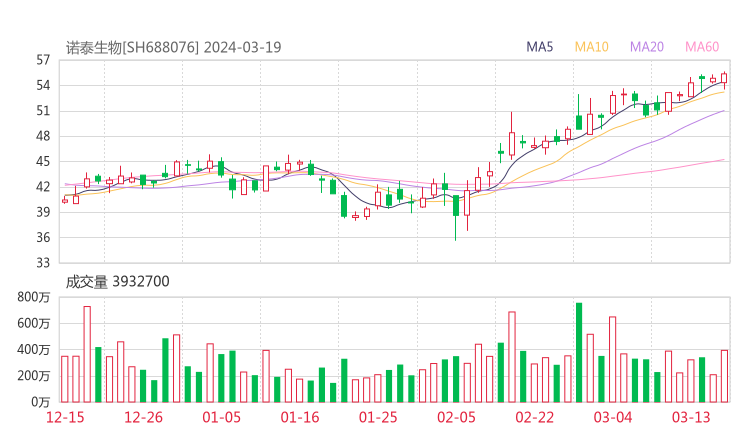Click the 57 price axis label

coord(43,60)
